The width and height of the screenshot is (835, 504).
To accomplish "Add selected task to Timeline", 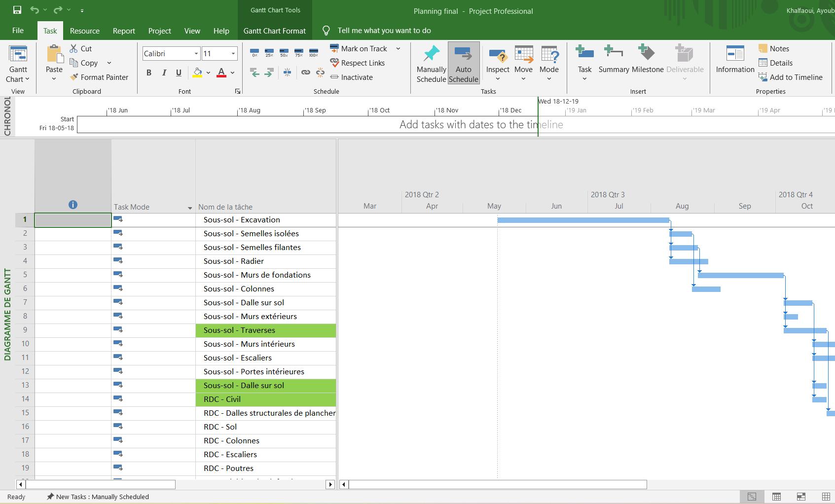I will point(791,77).
